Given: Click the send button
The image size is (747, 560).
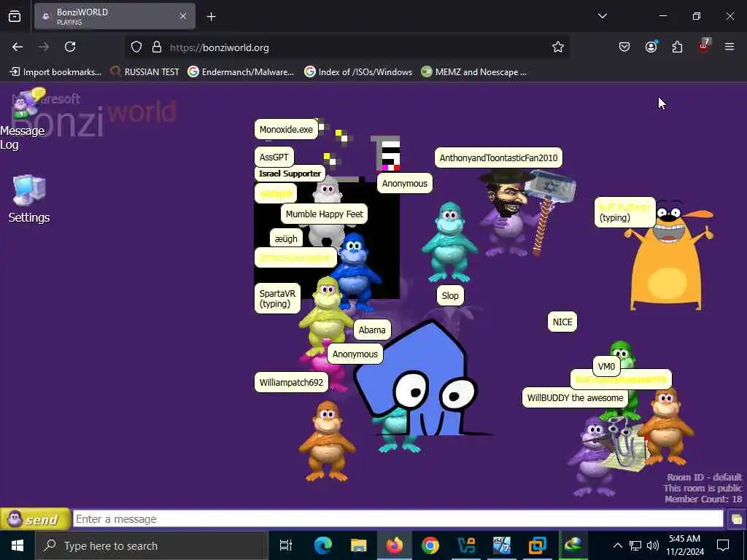Looking at the screenshot, I should pos(35,519).
